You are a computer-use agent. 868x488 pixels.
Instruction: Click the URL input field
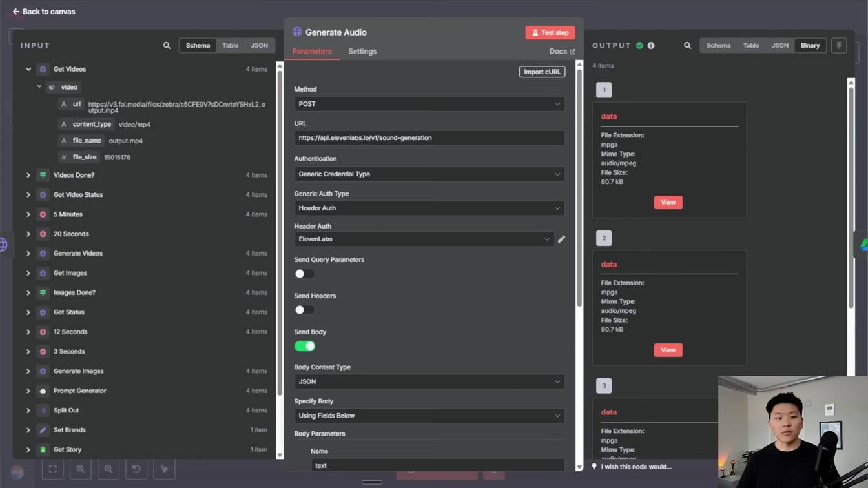(429, 138)
